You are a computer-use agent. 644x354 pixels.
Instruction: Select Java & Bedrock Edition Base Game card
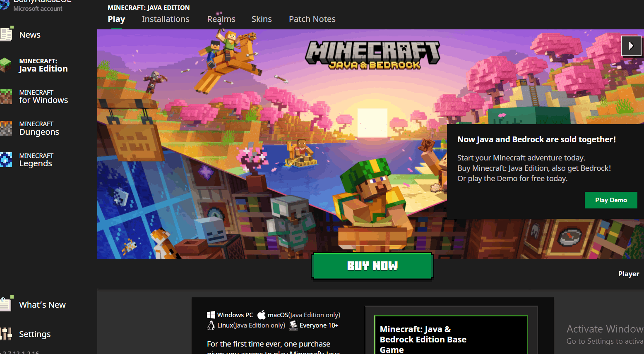point(451,335)
